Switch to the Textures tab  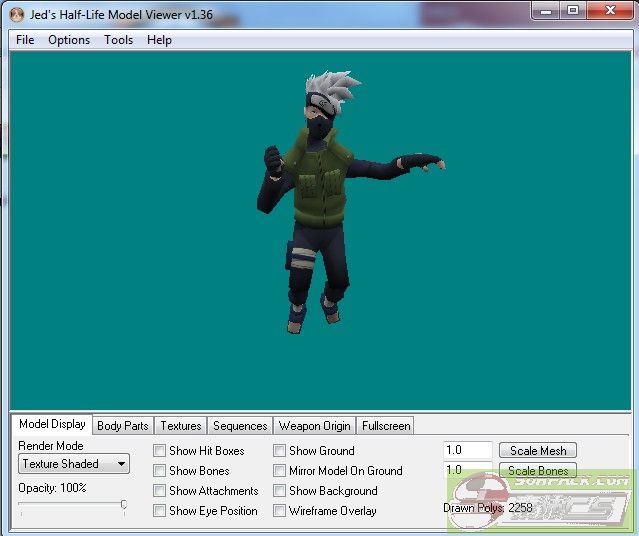(x=181, y=426)
